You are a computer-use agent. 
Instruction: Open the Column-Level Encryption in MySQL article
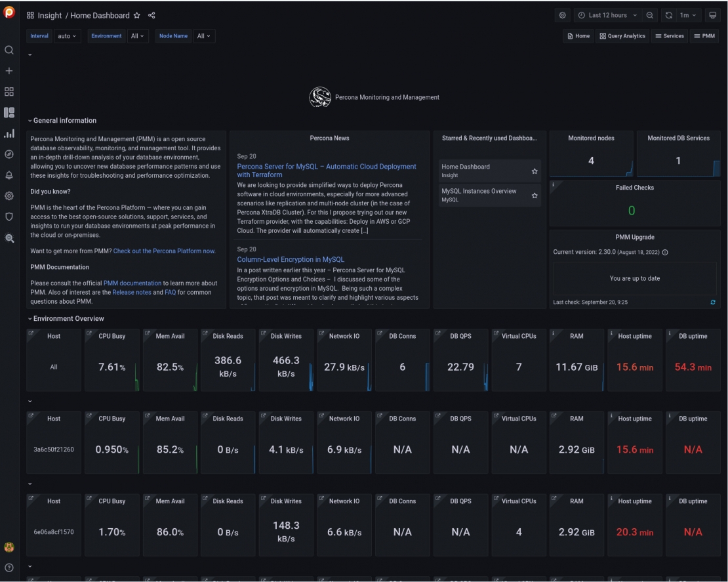[x=290, y=260]
